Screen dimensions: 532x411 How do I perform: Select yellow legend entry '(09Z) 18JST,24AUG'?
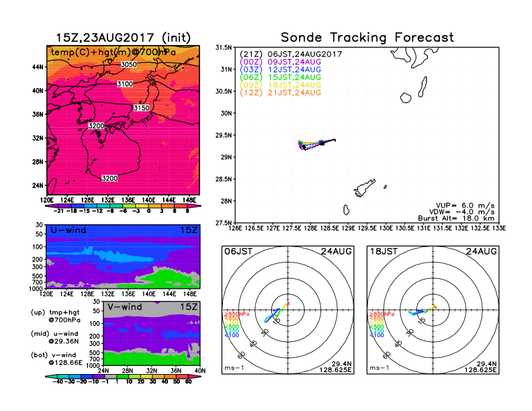280,85
